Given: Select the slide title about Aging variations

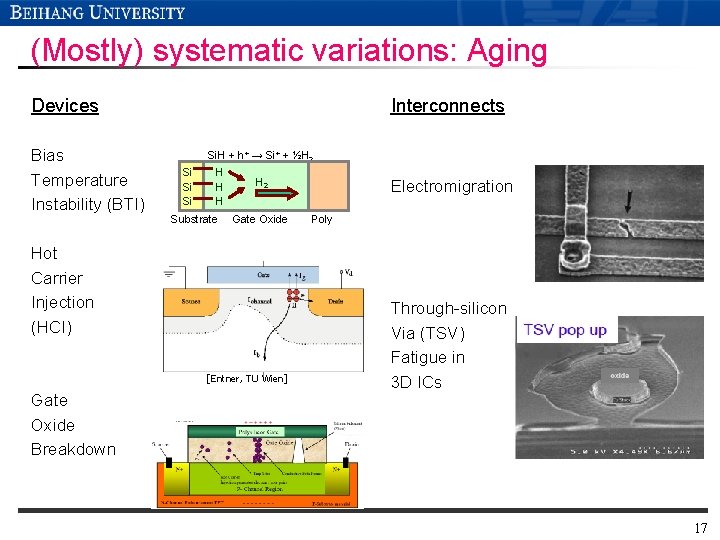Looking at the screenshot, I should pos(289,51).
